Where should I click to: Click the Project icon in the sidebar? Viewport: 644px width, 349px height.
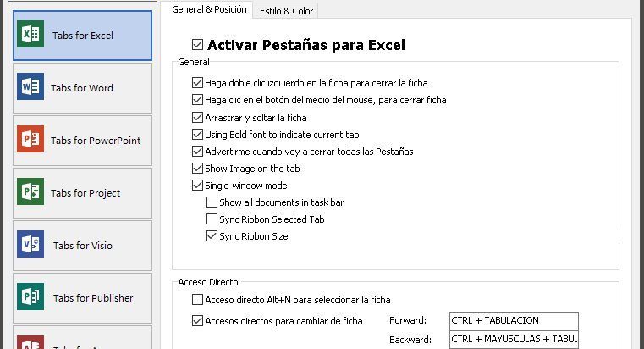click(30, 191)
